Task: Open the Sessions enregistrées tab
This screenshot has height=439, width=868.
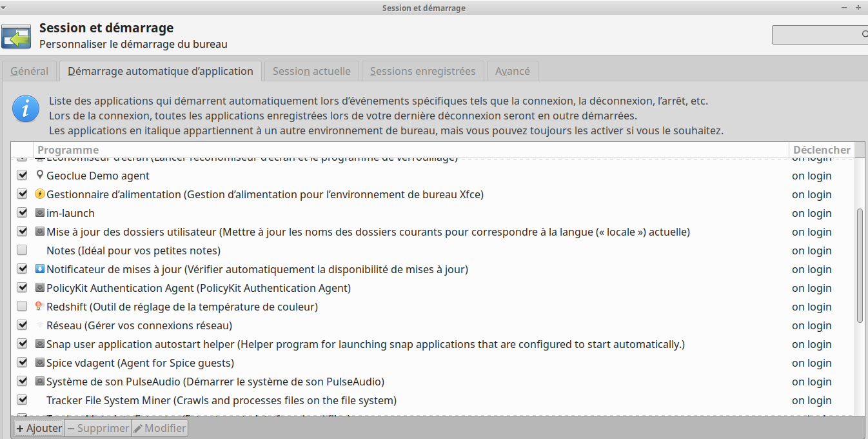Action: pos(422,71)
